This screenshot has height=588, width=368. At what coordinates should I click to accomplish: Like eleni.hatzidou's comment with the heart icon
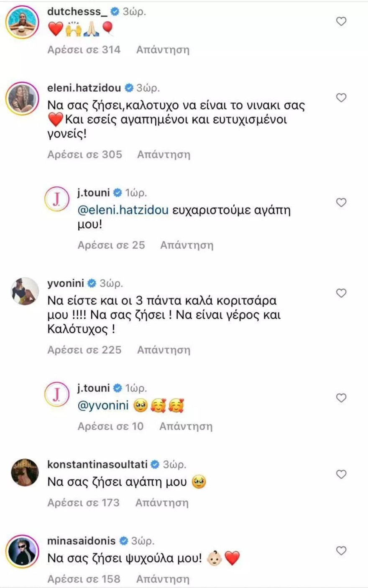coord(341,97)
